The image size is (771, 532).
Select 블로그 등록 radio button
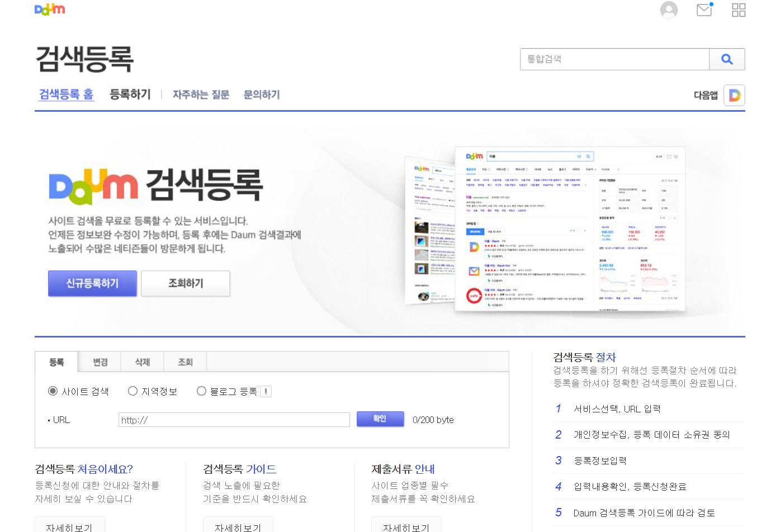tap(201, 391)
